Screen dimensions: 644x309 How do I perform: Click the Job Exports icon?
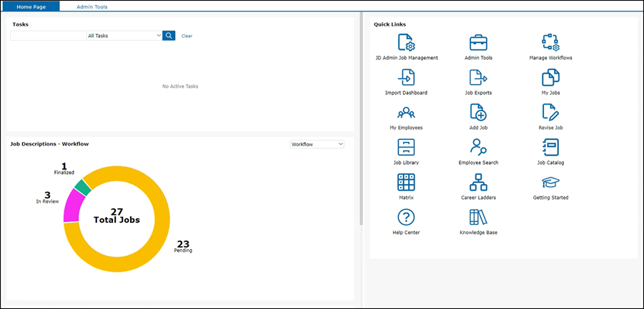coord(478,78)
